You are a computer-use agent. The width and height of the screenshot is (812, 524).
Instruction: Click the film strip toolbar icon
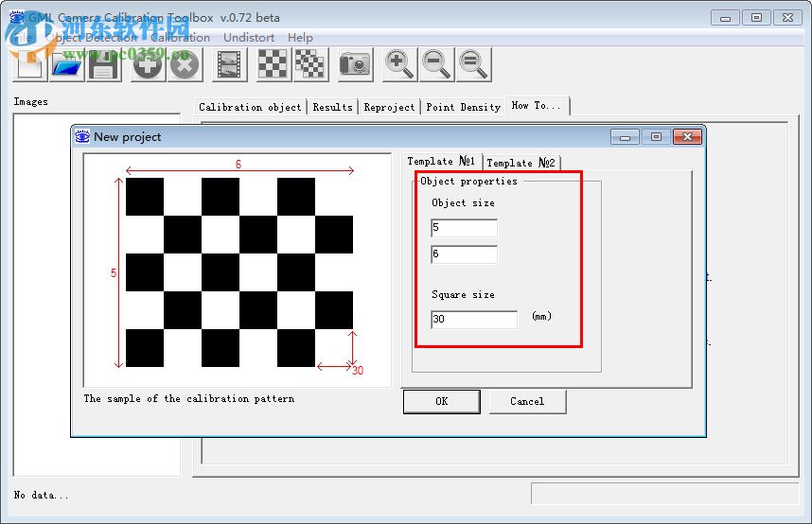point(229,65)
